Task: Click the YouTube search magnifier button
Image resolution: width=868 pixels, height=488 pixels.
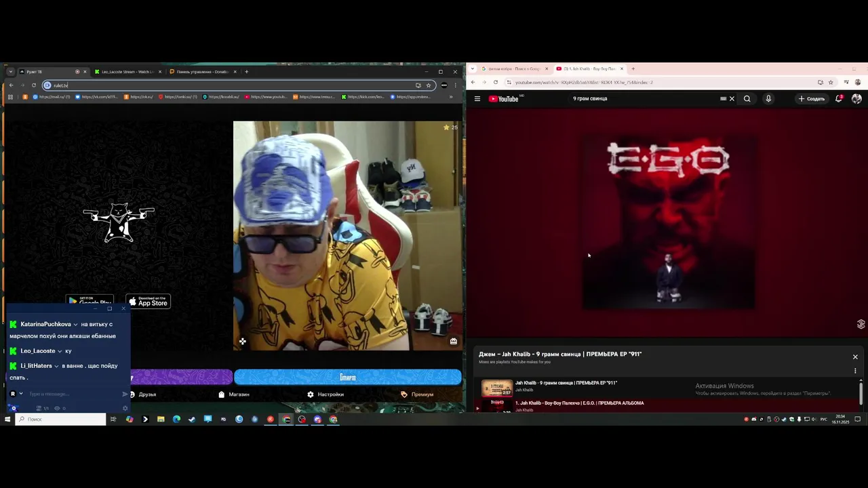Action: [x=747, y=99]
